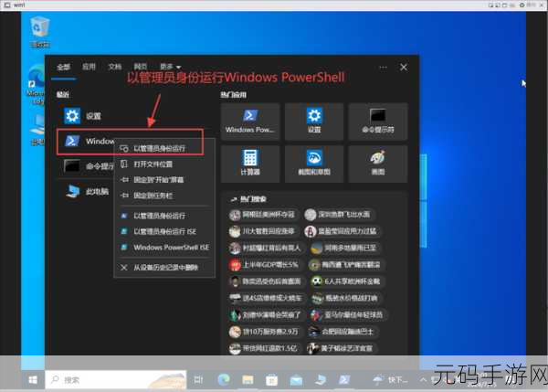Open hot search 上半年GDP增长5%

pyautogui.click(x=264, y=265)
